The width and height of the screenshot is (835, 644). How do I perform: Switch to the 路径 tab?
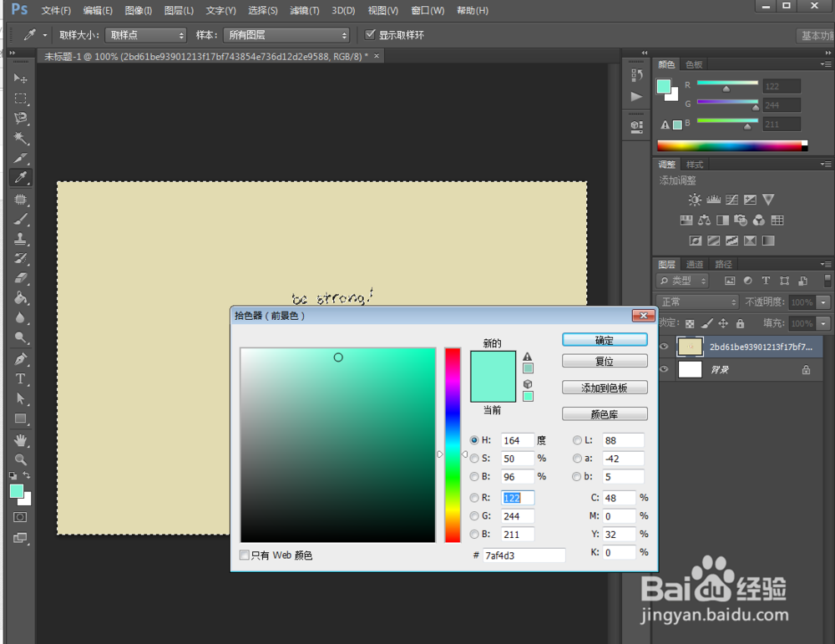click(723, 264)
